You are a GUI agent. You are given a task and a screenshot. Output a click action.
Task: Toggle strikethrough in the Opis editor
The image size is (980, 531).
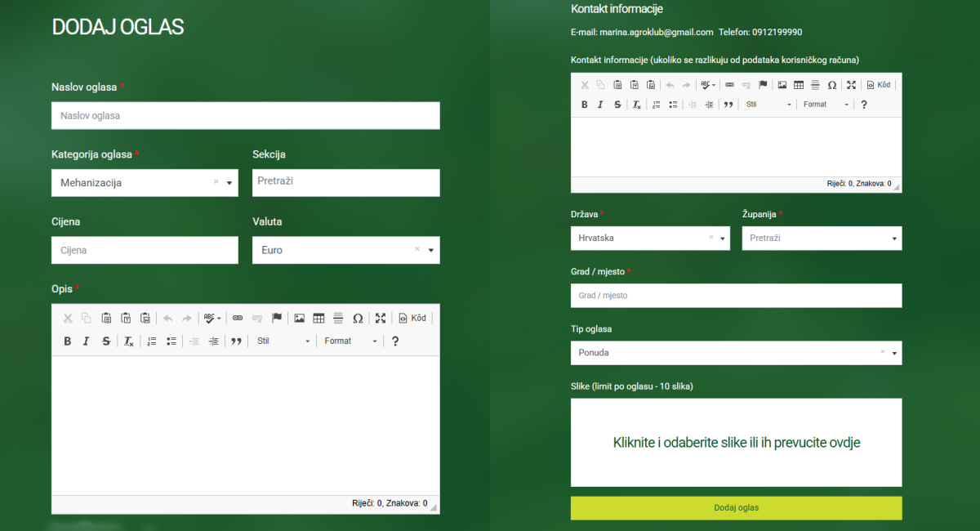(x=106, y=341)
